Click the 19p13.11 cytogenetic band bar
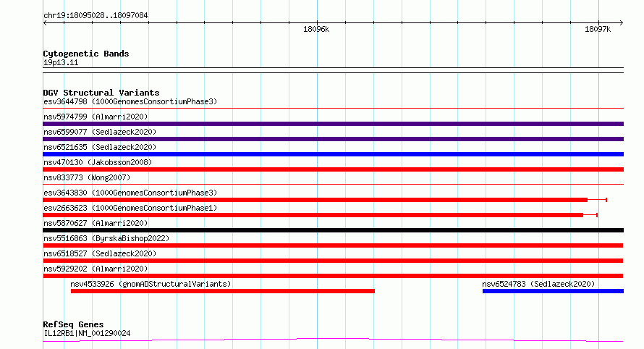This screenshot has width=644, height=349. click(333, 70)
